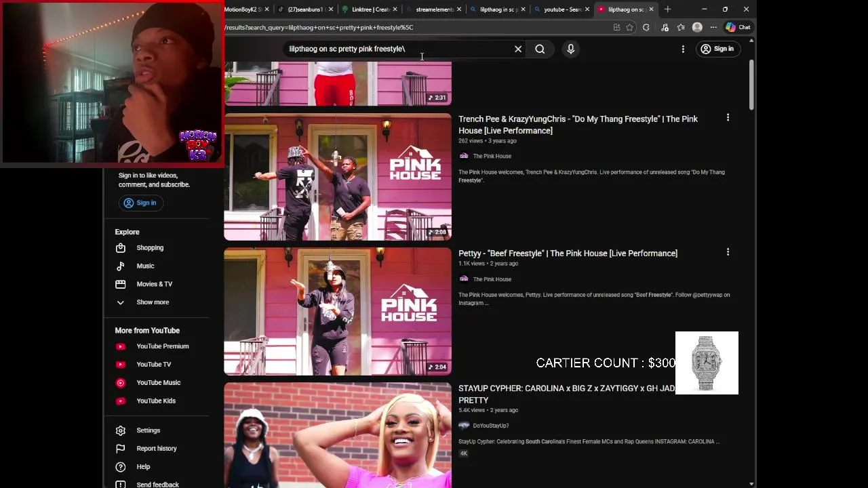Open Send feedback in sidebar
Viewport: 868px width, 488px height.
(157, 484)
